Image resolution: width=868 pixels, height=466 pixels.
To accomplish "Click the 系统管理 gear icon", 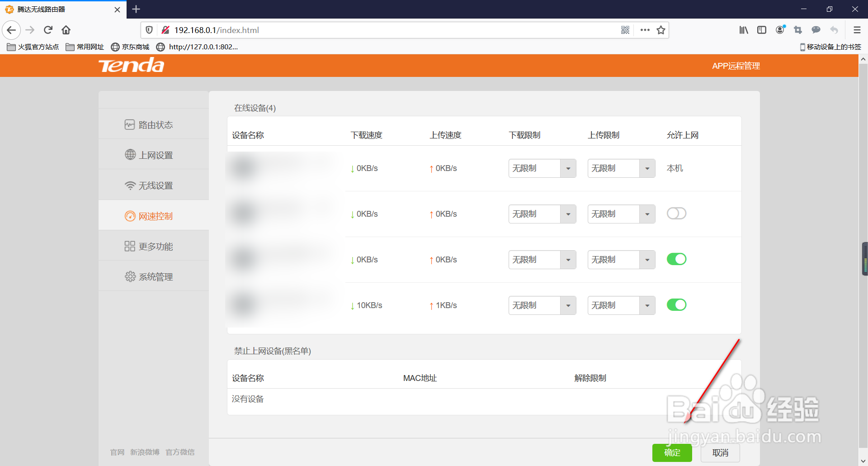I will click(130, 276).
